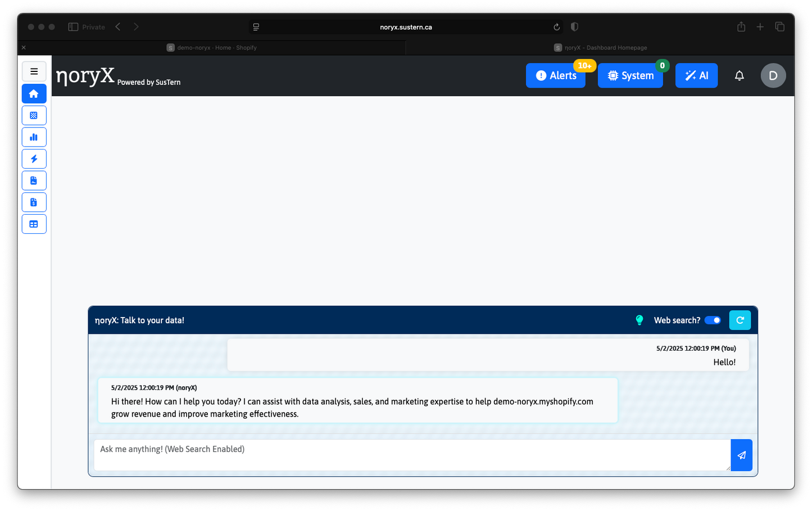Click the noryX logo

pos(85,75)
